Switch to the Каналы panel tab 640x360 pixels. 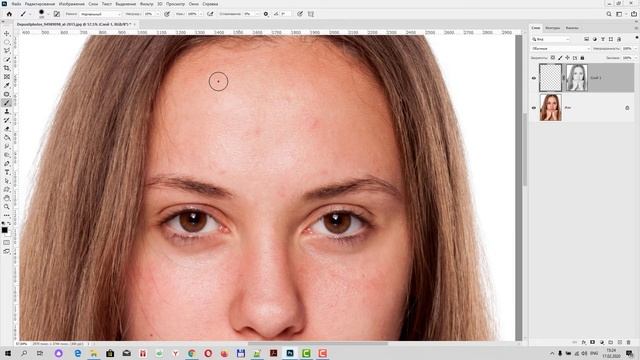click(x=572, y=28)
